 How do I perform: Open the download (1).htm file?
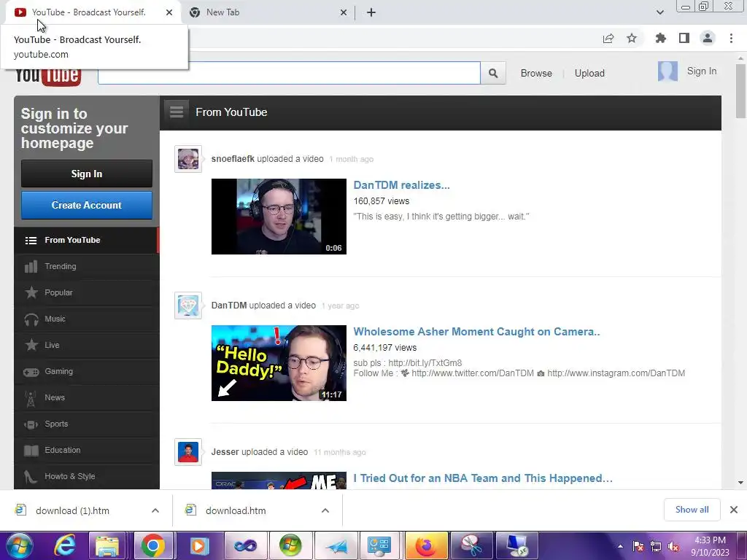click(x=72, y=510)
